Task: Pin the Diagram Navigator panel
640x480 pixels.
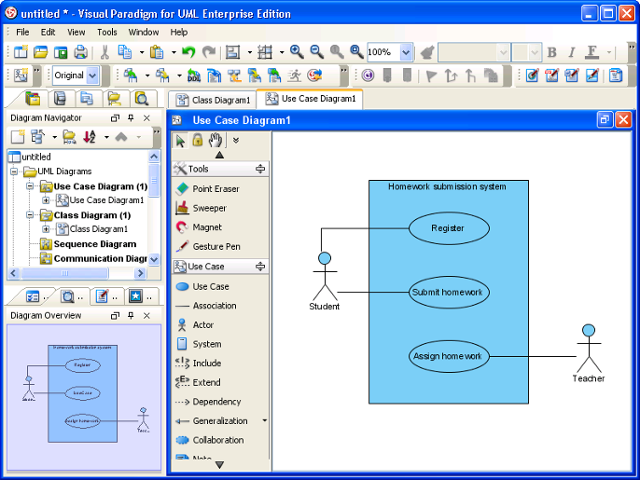Action: [131, 118]
